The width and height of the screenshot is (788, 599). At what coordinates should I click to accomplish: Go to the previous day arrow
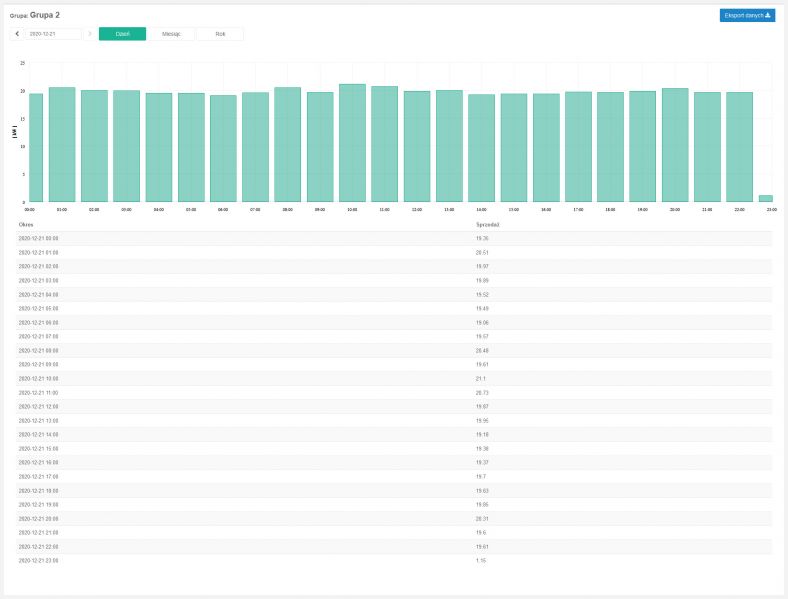tap(17, 34)
